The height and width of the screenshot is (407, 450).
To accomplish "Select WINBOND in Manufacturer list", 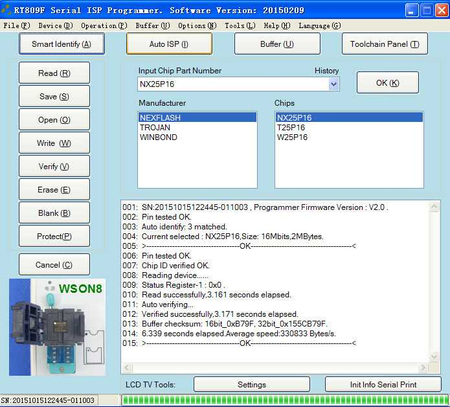I will 158,137.
